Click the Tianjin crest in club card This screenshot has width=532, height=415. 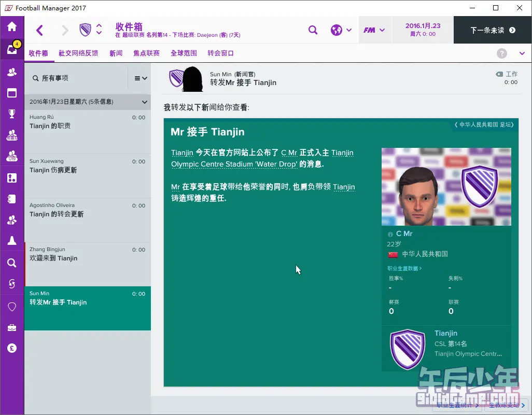[x=407, y=349]
